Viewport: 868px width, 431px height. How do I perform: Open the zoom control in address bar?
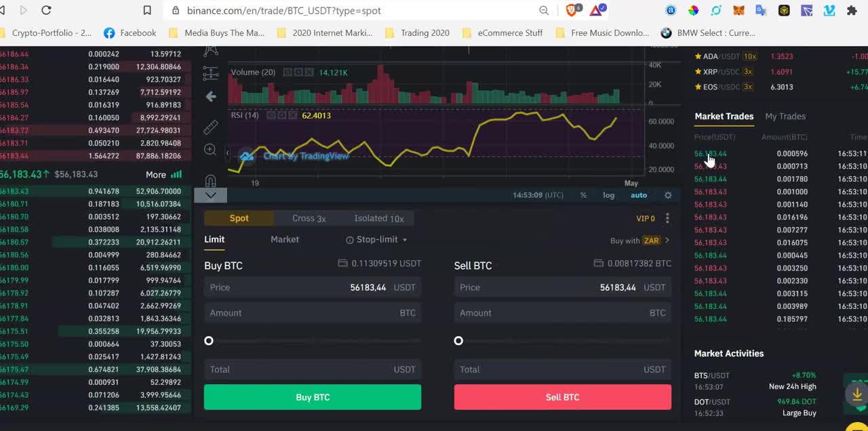point(544,10)
